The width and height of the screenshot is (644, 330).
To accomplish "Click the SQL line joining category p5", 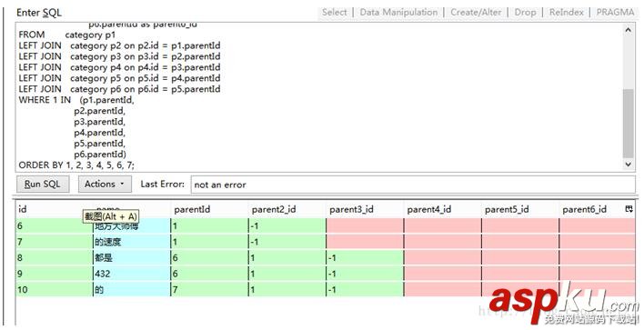I will (x=119, y=78).
